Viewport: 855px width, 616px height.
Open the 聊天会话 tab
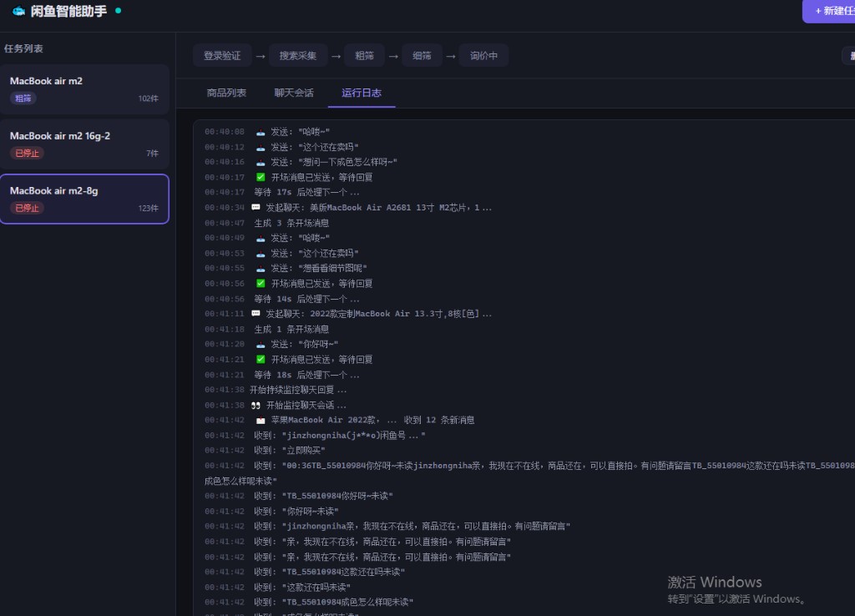click(x=294, y=93)
